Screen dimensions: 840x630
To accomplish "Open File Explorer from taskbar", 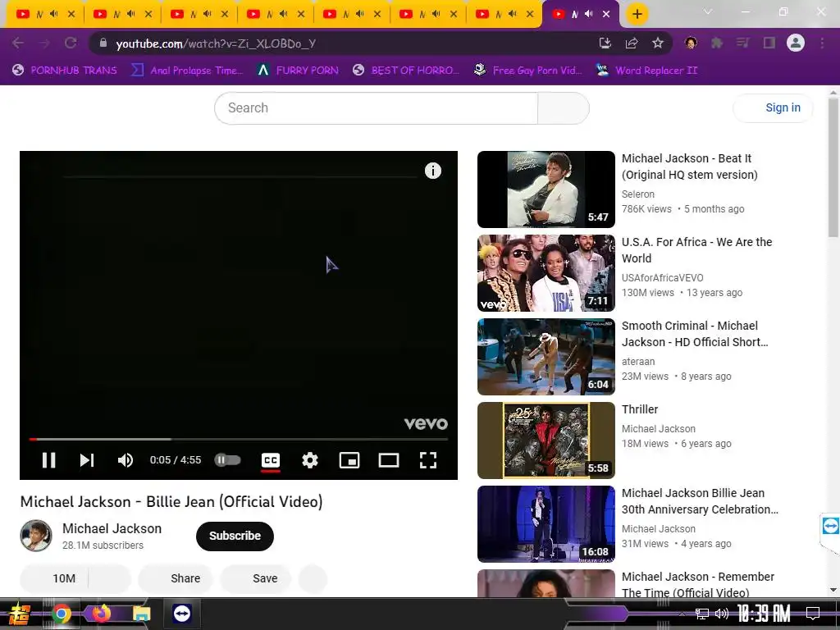I will click(141, 614).
